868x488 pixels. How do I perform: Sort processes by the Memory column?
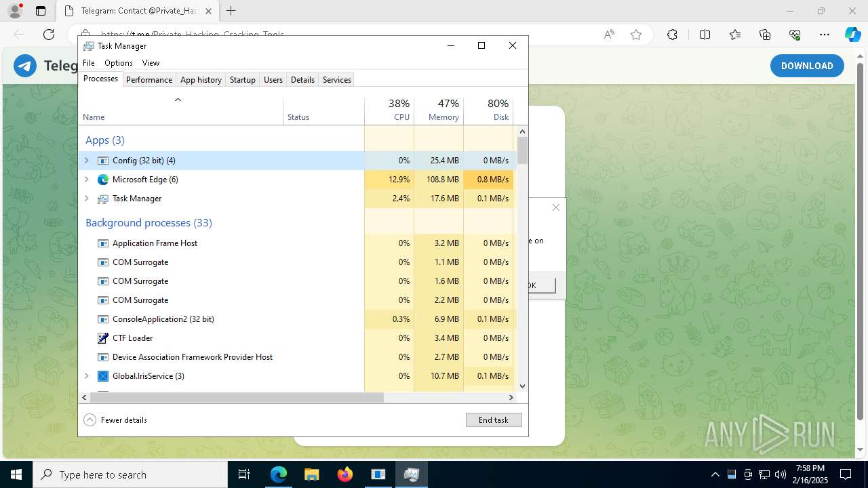(x=439, y=109)
